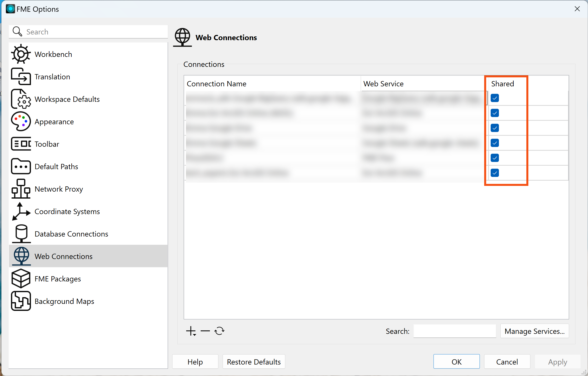This screenshot has width=588, height=376.
Task: Close the FME Options dialog
Action: [577, 9]
